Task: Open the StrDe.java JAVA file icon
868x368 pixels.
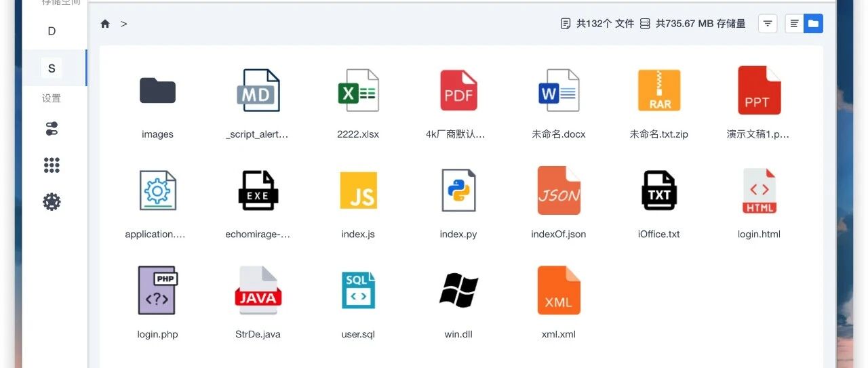Action: [x=258, y=290]
